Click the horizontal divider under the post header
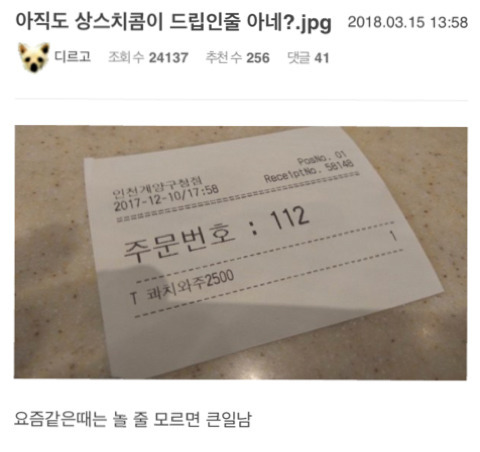The image size is (480, 452). point(241,99)
